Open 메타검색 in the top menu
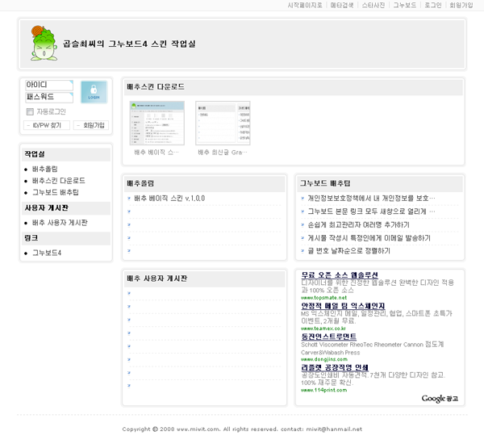The width and height of the screenshot is (484, 448). (342, 6)
